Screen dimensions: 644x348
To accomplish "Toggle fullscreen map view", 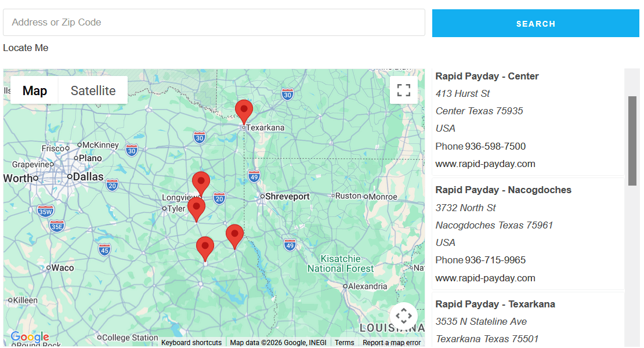I will 403,90.
